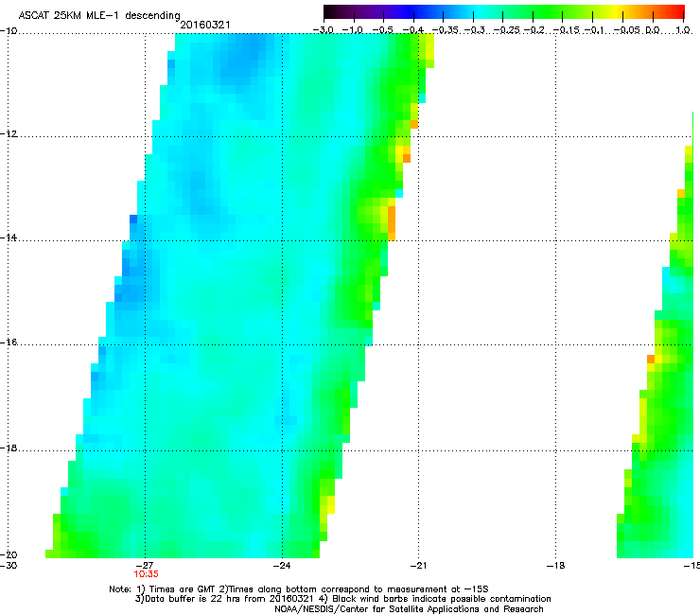This screenshot has height=615, width=700.
Task: Click the yellow section of the colorbar
Action: tap(615, 11)
